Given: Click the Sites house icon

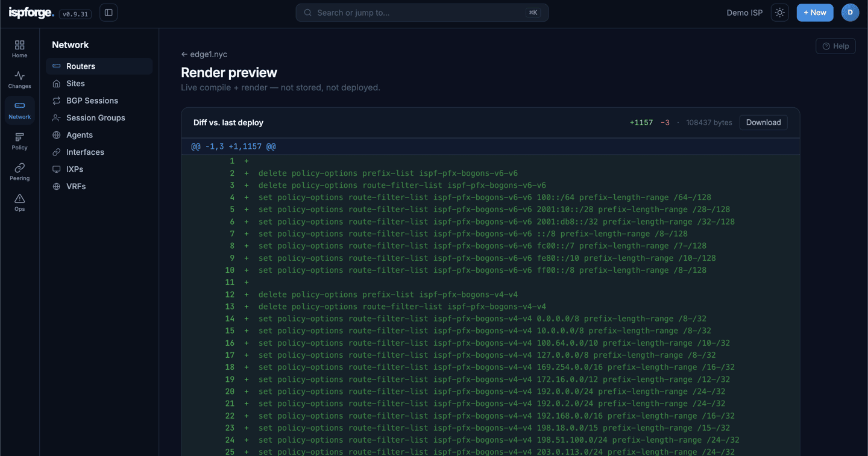Looking at the screenshot, I should pos(57,83).
